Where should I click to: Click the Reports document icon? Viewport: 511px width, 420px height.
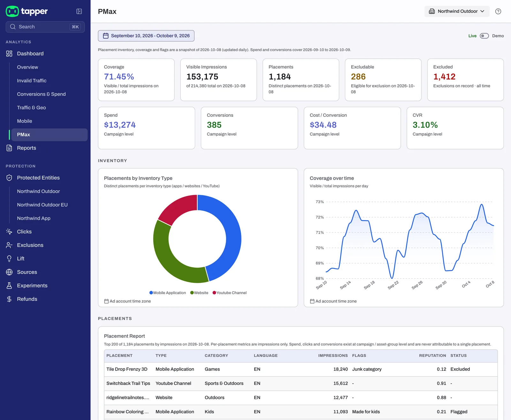(9, 148)
